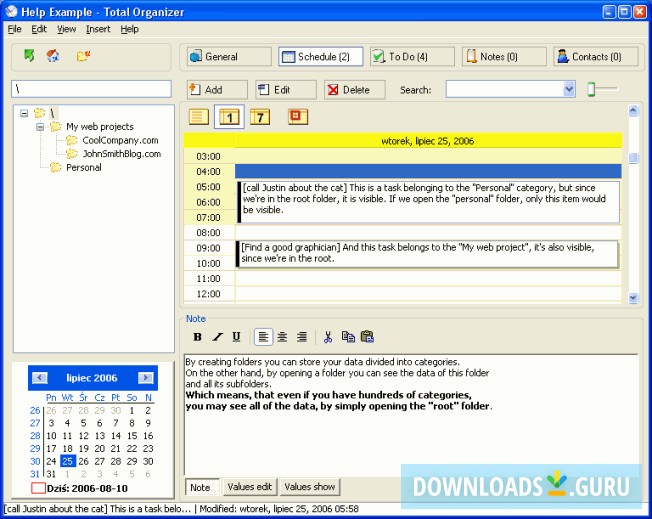
Task: Click the Copy icon in Note toolbar
Action: coord(347,337)
